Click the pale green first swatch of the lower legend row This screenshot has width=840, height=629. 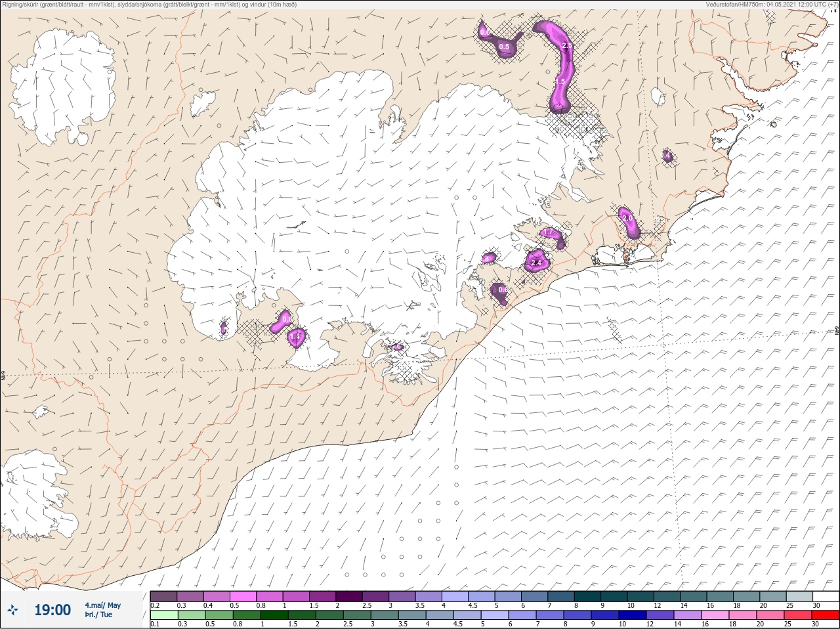click(x=163, y=615)
